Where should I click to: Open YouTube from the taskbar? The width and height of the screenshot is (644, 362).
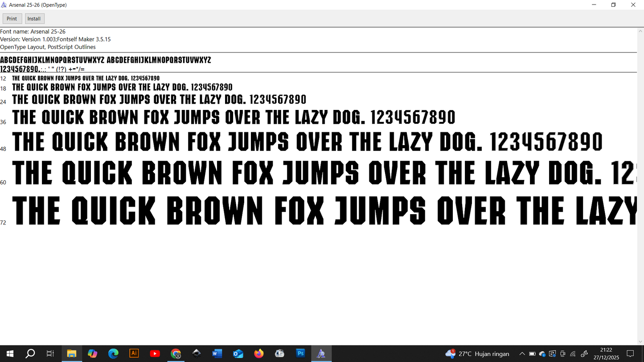[155, 353]
